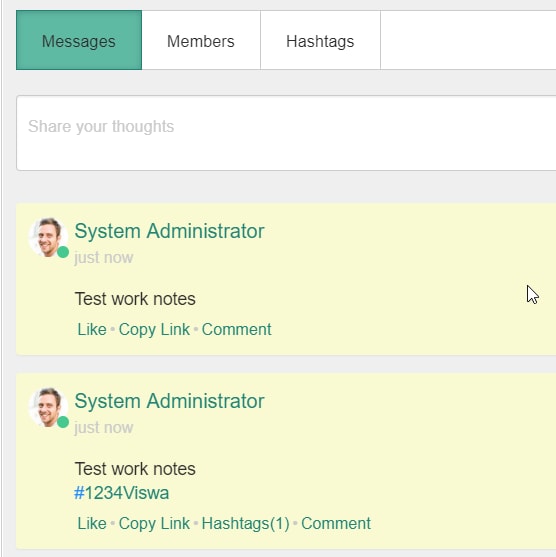Switch to the Messages tab
Viewport: 556px width, 557px height.
point(79,40)
